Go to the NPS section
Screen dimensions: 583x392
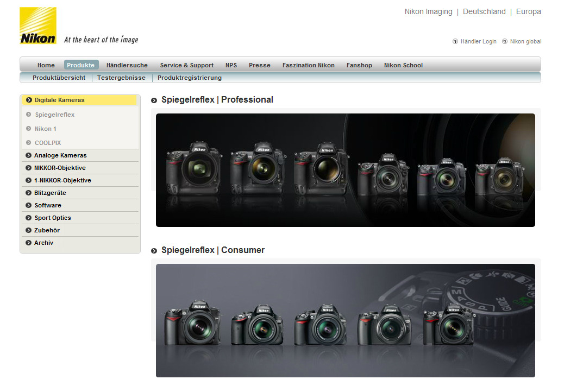[231, 65]
